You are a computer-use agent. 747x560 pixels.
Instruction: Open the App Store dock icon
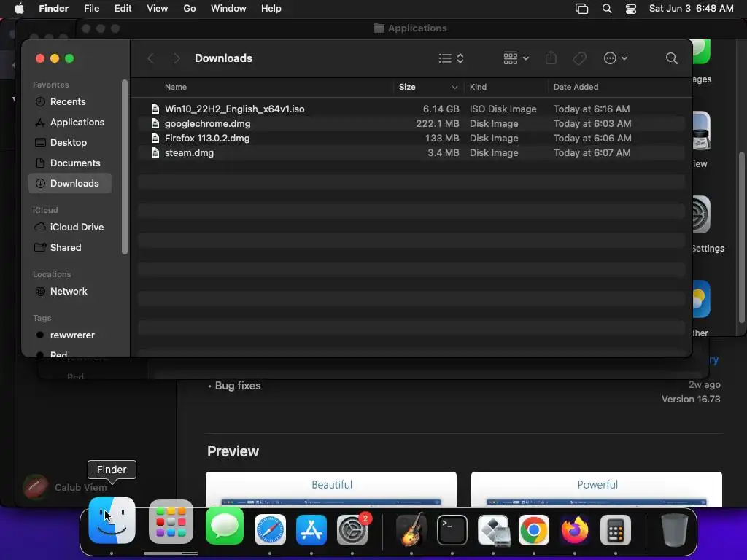pos(311,530)
